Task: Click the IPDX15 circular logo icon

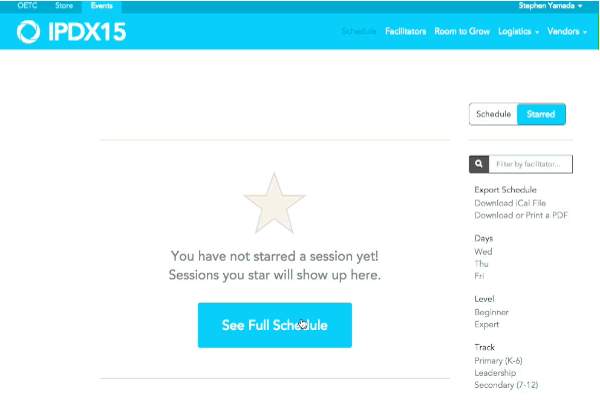Action: coord(28,31)
